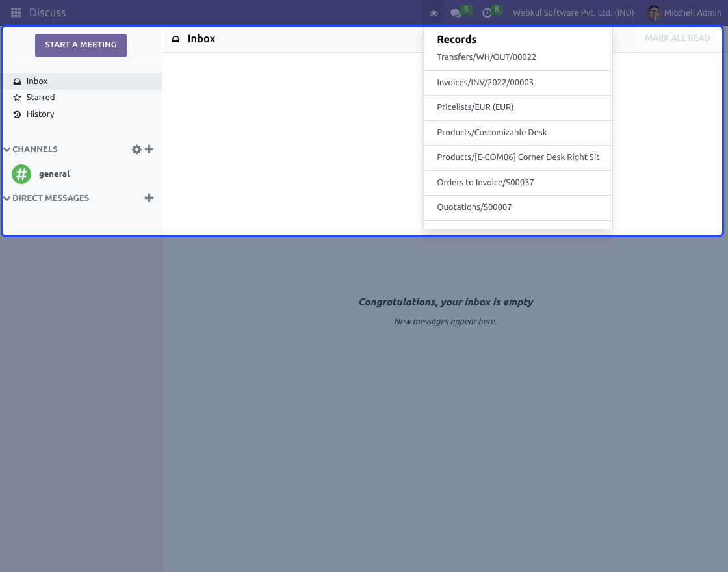Click the Records dropdown heading
The width and height of the screenshot is (728, 572).
pos(456,40)
